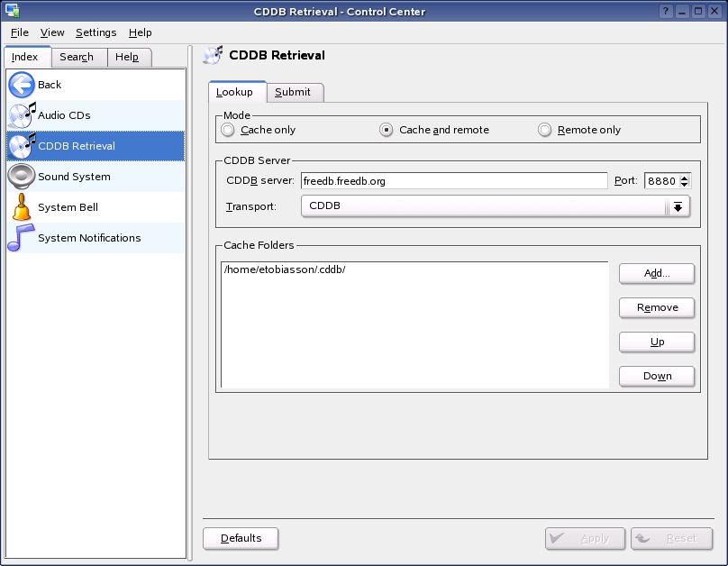This screenshot has width=728, height=566.
Task: Click the title bar question mark help icon
Action: tap(666, 11)
